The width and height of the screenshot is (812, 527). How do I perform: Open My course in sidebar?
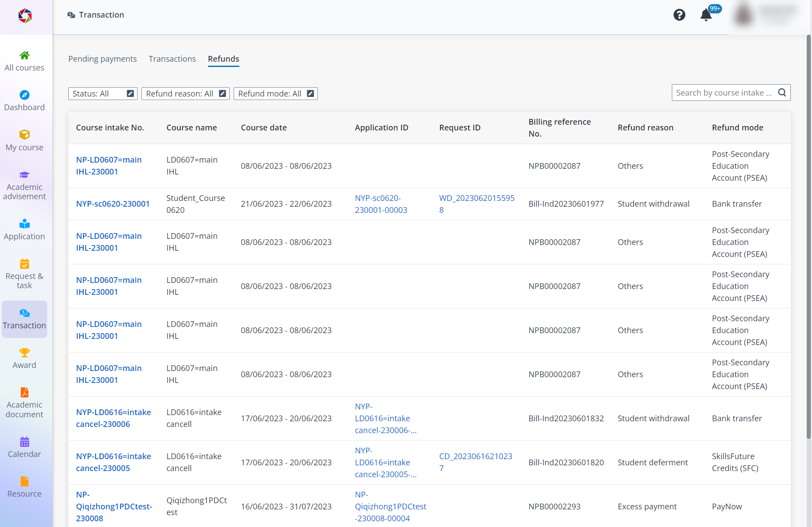point(25,140)
